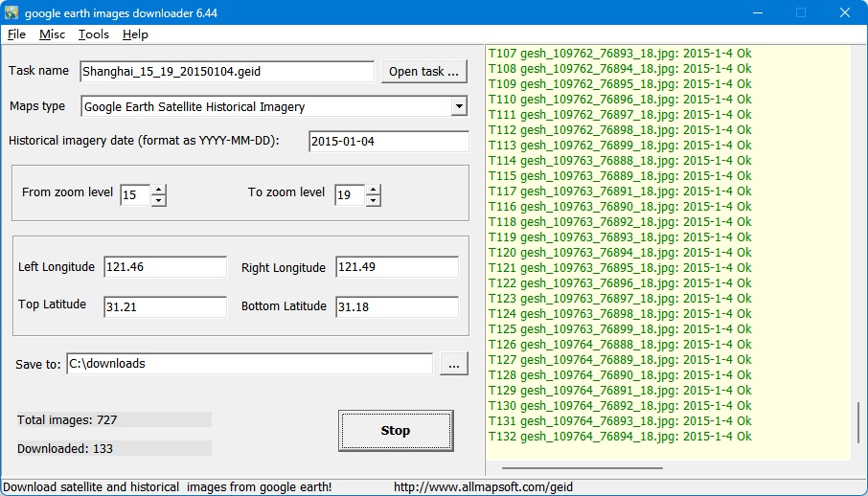Click the Top Latitude field
This screenshot has height=496, width=868.
click(165, 306)
